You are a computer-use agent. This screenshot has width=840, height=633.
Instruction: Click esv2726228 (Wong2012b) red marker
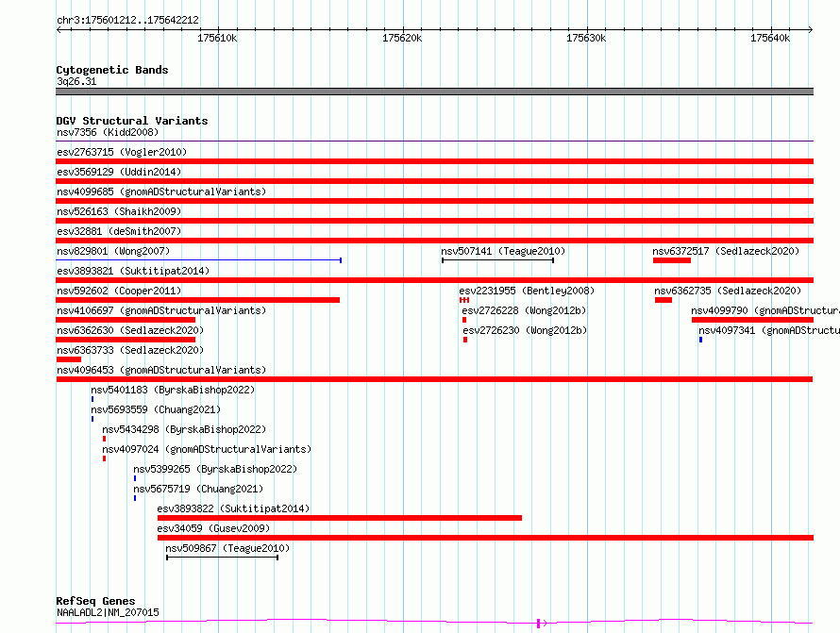pos(464,320)
